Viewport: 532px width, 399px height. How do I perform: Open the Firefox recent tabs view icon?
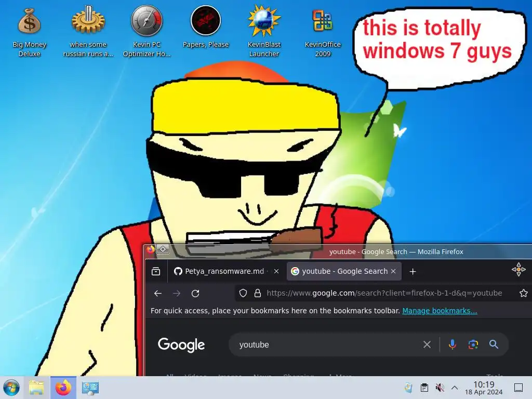click(156, 271)
